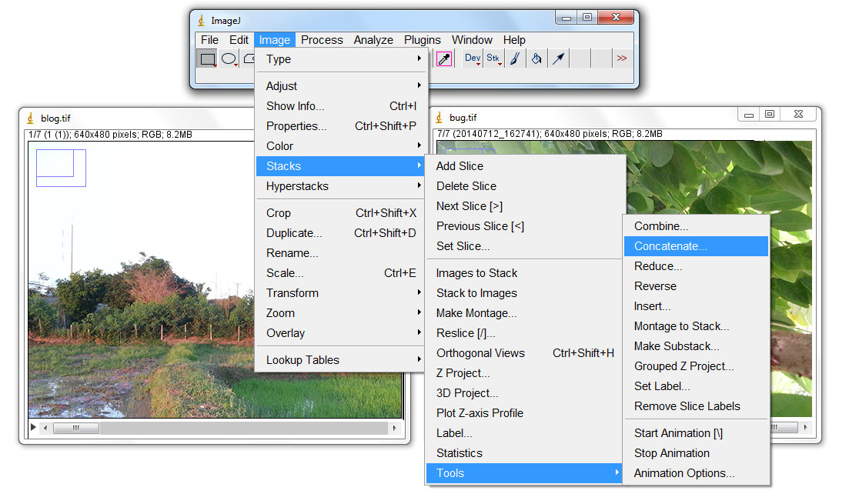Select the rectangular selection tool
Image resolution: width=849 pixels, height=504 pixels.
coord(206,58)
